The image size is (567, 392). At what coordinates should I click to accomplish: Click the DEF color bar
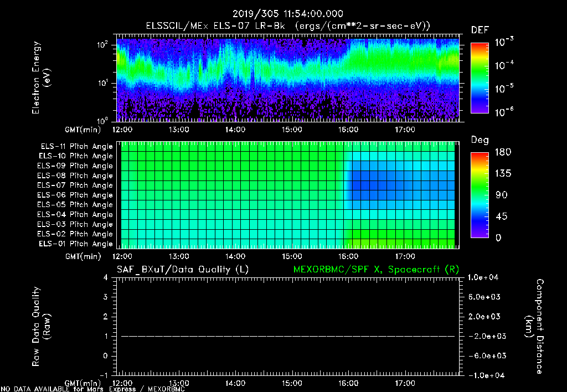tap(480, 78)
